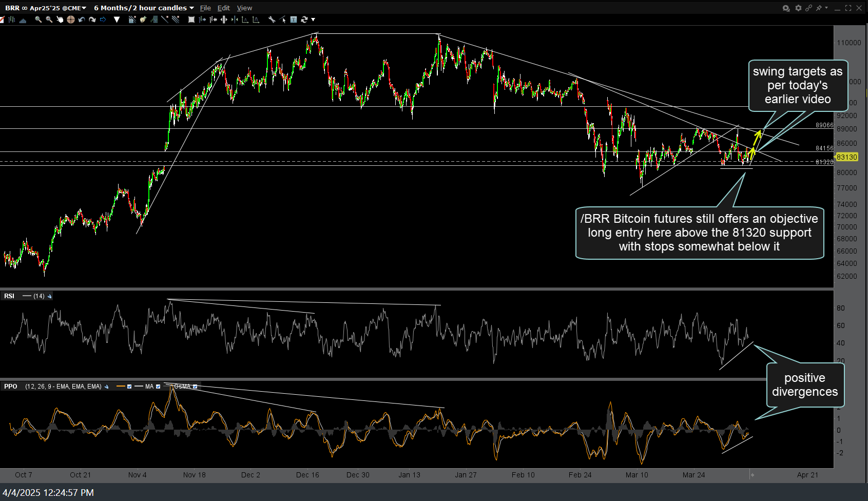868x501 pixels.
Task: Open chart settings wrench icon
Action: click(x=272, y=20)
